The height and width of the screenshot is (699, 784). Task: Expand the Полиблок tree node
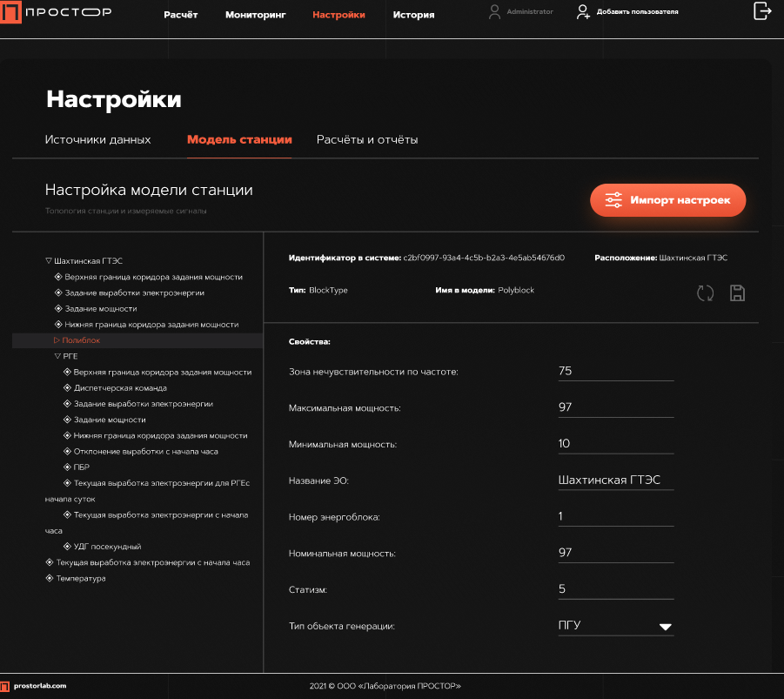(57, 340)
